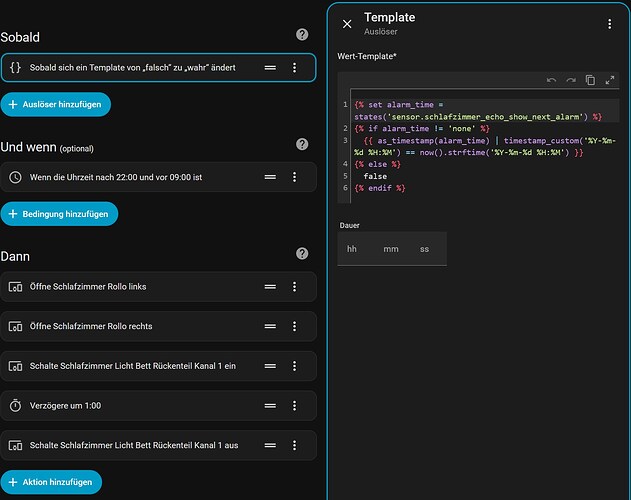This screenshot has width=631, height=500.
Task: Open help for the Dann section
Action: click(x=302, y=254)
